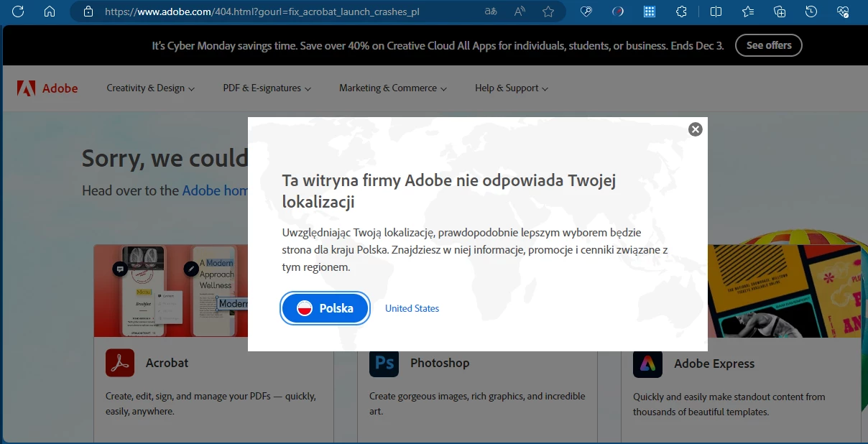Expand Marketing & Commerce menu
Screen dimensions: 868x444
tap(393, 88)
